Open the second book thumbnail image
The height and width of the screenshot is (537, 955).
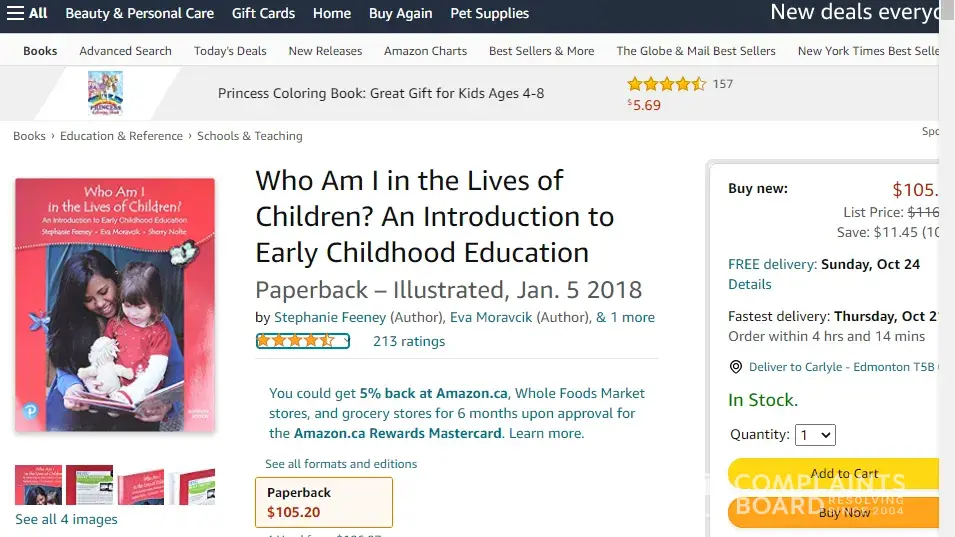[89, 485]
